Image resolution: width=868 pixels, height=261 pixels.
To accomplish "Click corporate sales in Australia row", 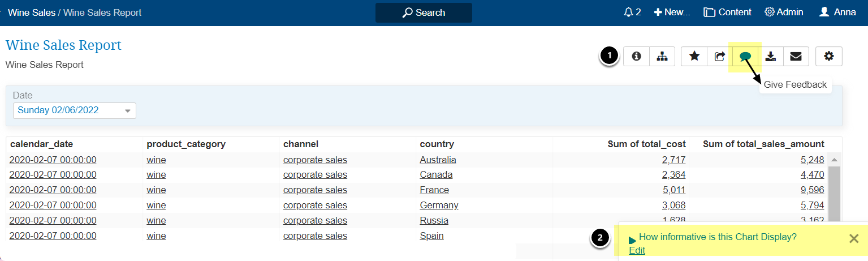I will 315,160.
